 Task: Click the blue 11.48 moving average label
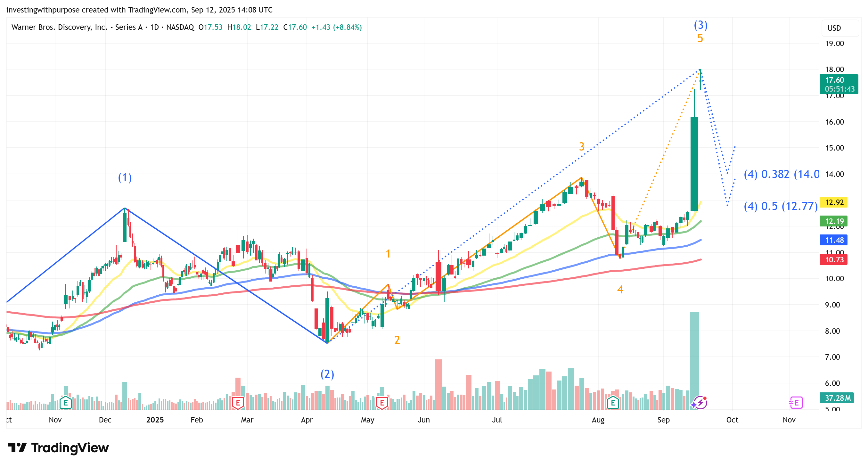[834, 240]
